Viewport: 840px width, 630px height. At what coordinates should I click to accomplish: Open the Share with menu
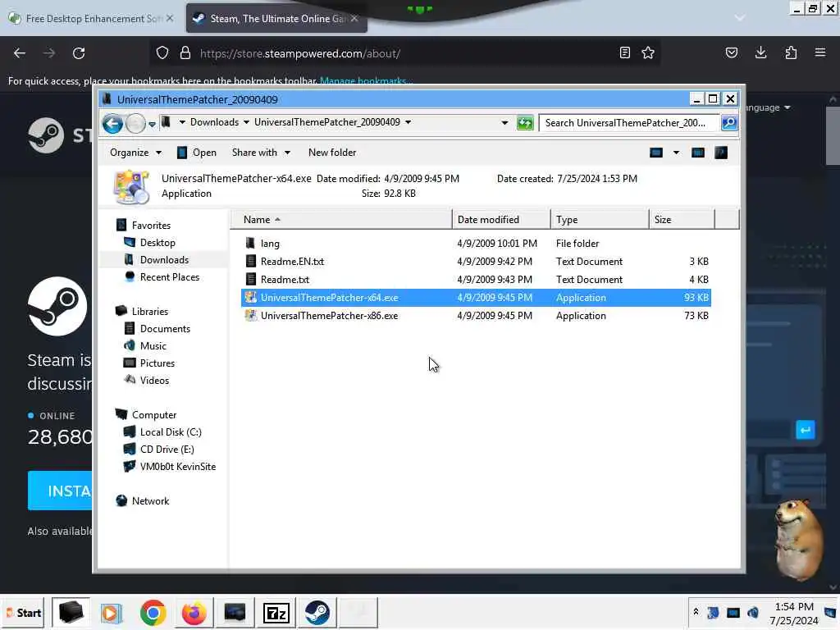click(262, 153)
